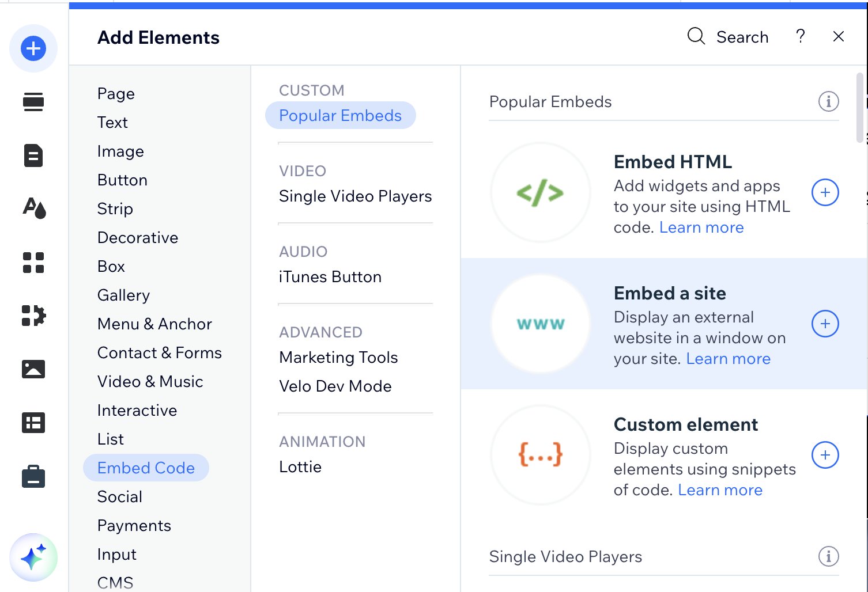
Task: Open help with the question mark icon
Action: [801, 36]
